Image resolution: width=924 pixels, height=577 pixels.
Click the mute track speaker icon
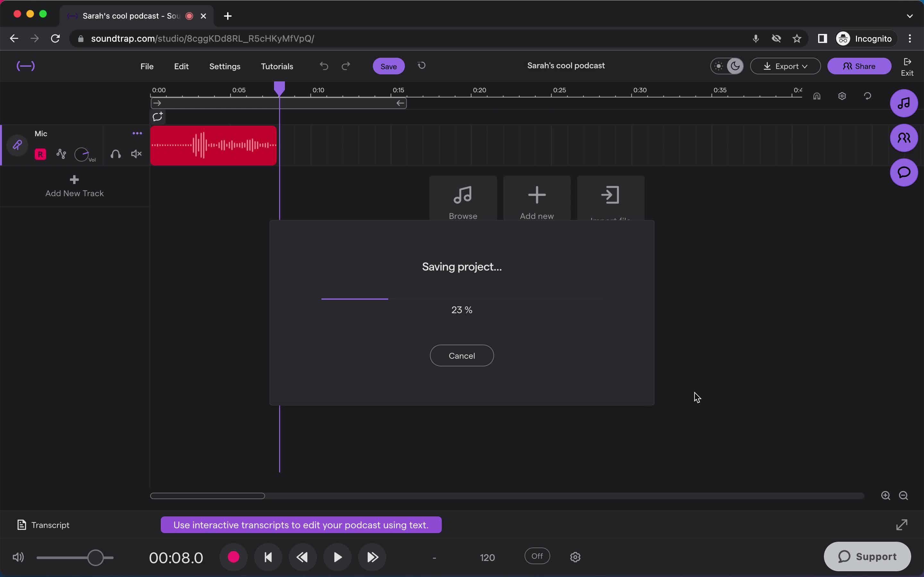[x=136, y=154]
